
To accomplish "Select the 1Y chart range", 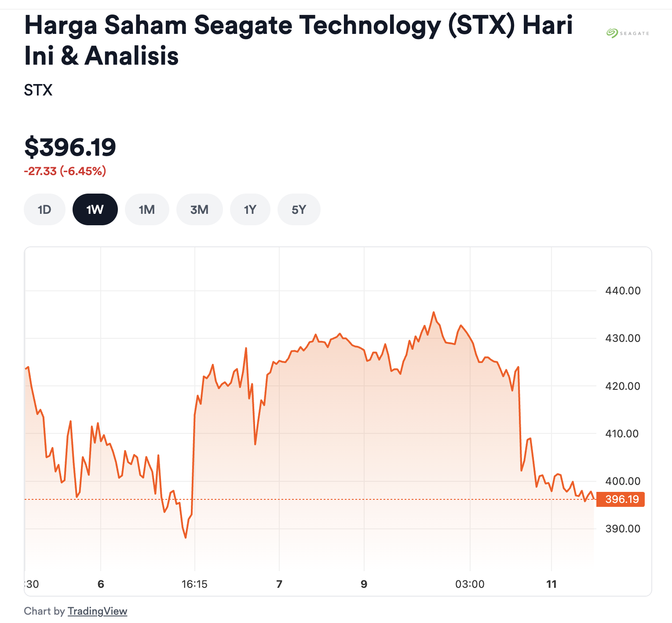I will (250, 210).
